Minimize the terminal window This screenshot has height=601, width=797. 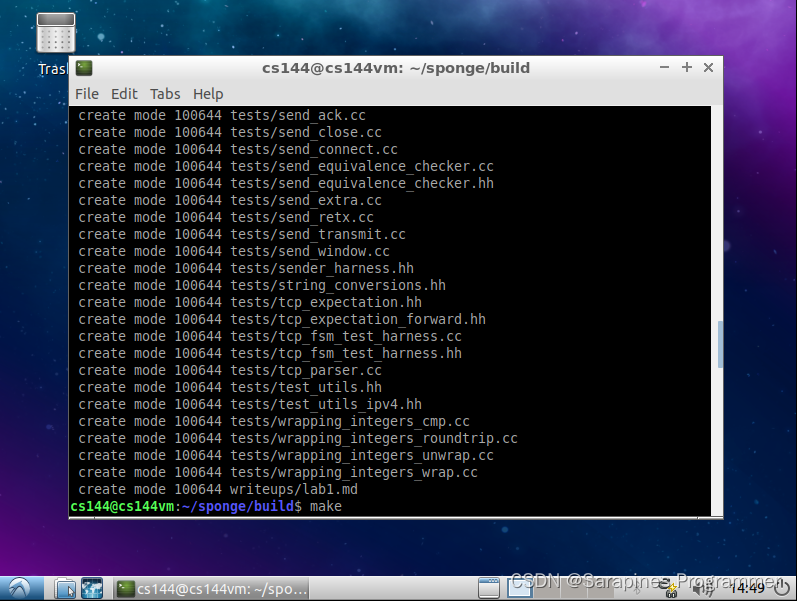pyautogui.click(x=665, y=67)
